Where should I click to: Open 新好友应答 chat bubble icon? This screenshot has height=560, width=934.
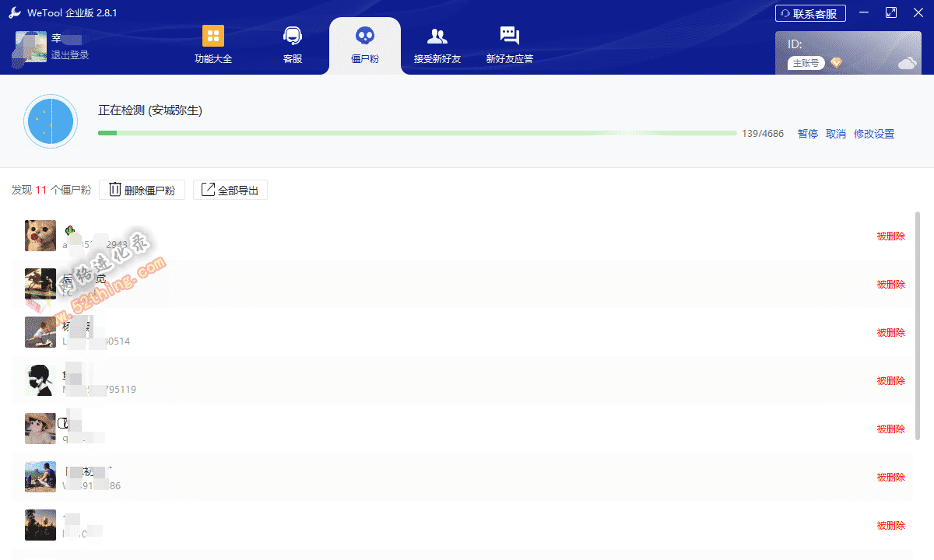tap(510, 36)
